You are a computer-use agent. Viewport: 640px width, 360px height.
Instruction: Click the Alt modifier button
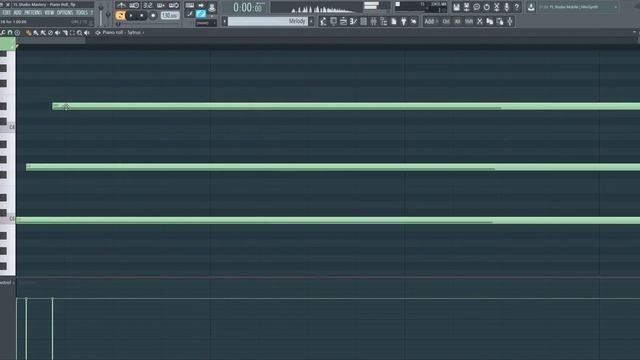point(458,21)
